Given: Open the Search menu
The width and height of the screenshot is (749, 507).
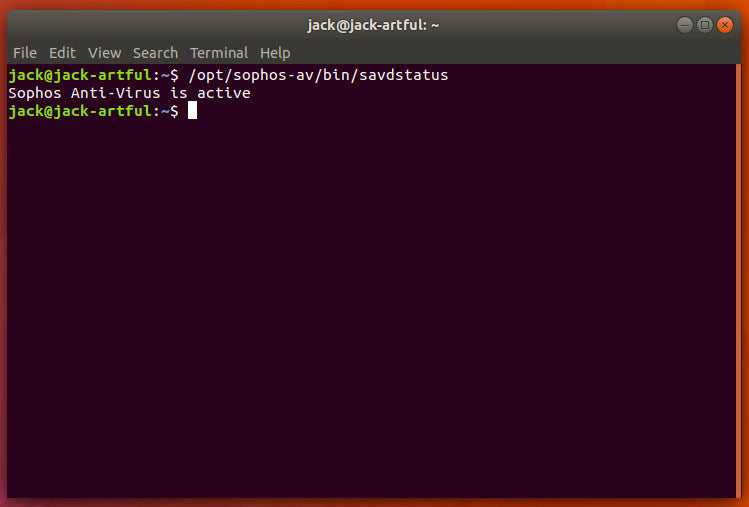Looking at the screenshot, I should click(155, 53).
